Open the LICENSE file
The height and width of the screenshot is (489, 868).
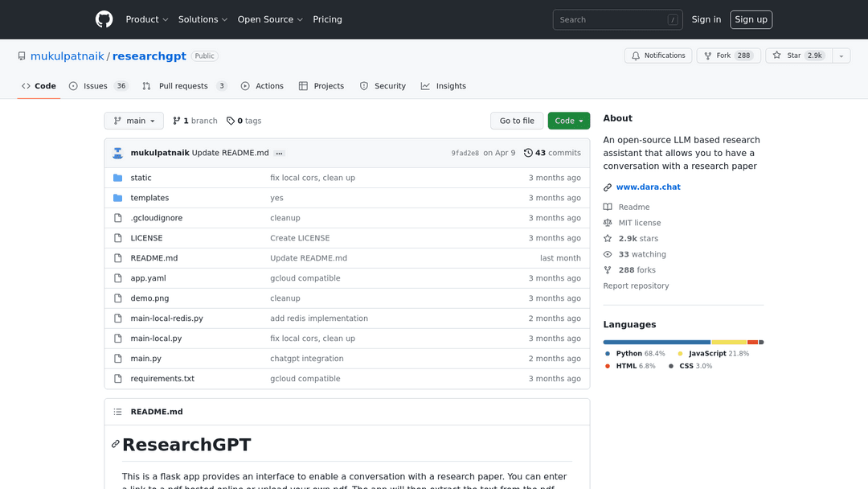click(146, 238)
